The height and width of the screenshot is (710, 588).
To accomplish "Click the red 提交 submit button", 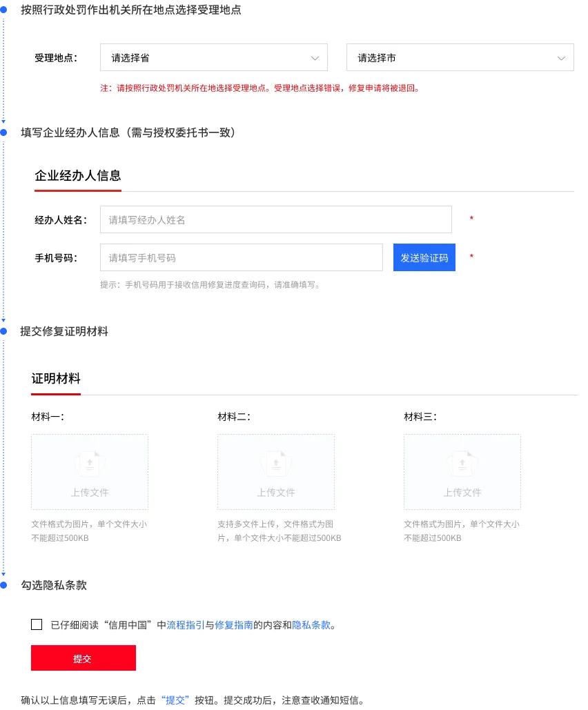I will point(83,658).
